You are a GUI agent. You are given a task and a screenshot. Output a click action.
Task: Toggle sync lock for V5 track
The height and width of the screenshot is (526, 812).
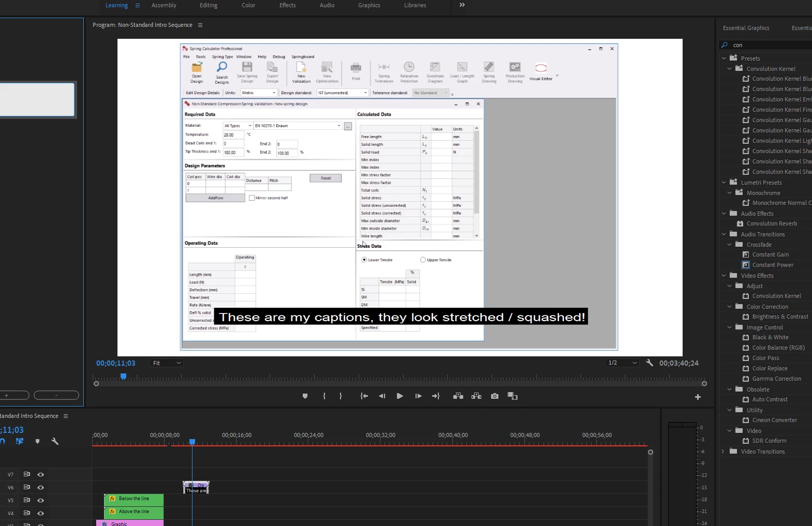[26, 500]
